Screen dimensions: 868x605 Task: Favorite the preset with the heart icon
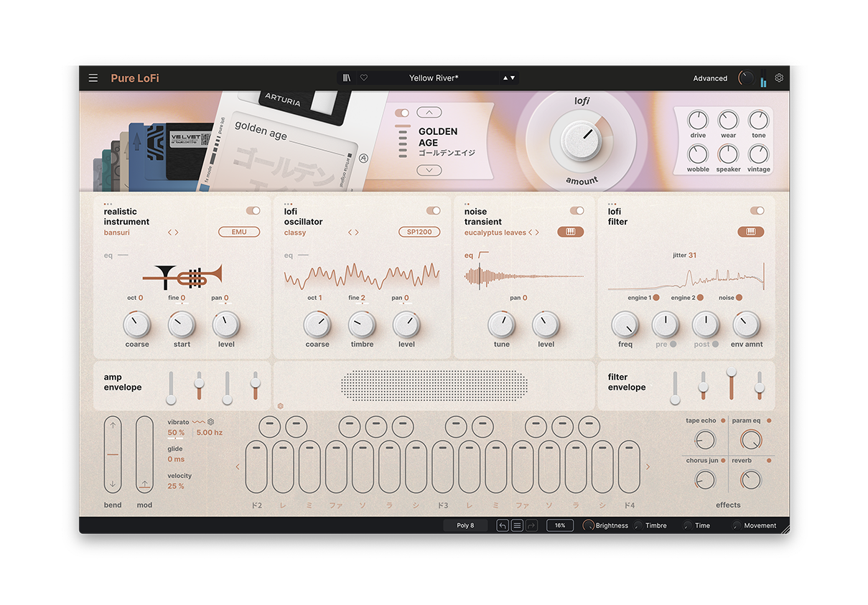[x=364, y=78]
